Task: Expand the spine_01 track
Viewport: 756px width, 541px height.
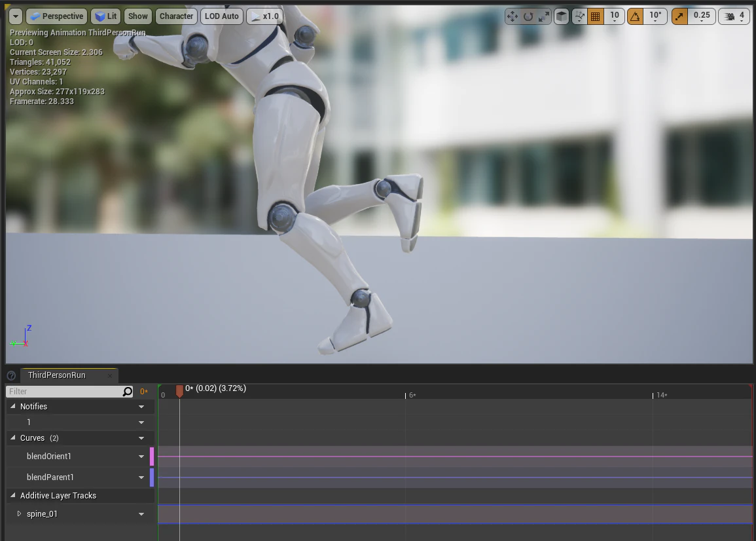Action: [19, 513]
